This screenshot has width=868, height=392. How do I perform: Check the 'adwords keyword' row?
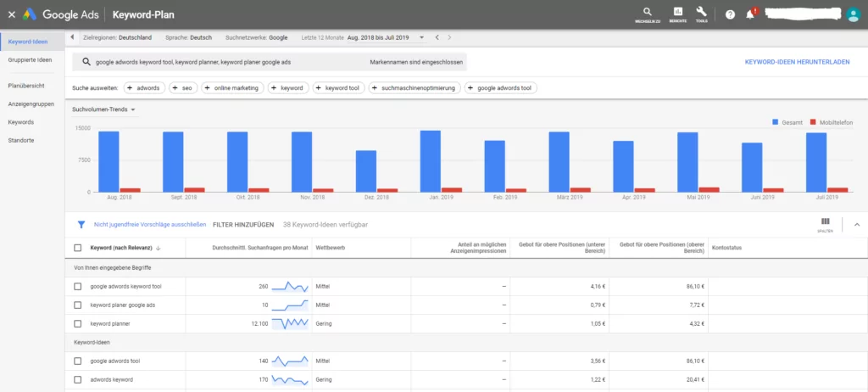click(x=78, y=380)
